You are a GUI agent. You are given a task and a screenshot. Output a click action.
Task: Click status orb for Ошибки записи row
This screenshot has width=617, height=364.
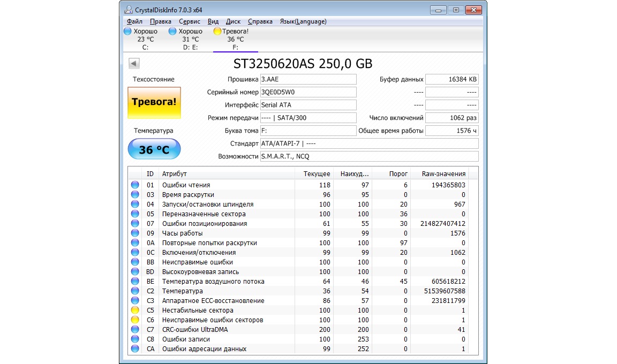135,339
